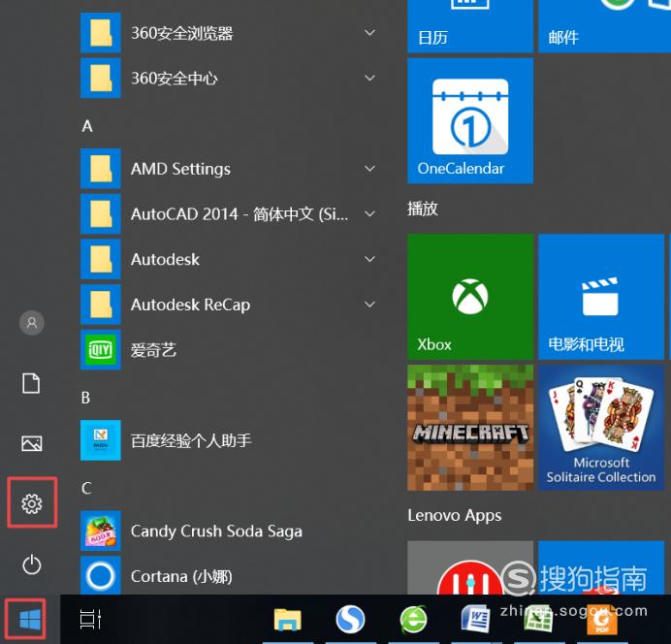The width and height of the screenshot is (671, 644).
Task: Click the Lenovo Apps group title
Action: [454, 516]
